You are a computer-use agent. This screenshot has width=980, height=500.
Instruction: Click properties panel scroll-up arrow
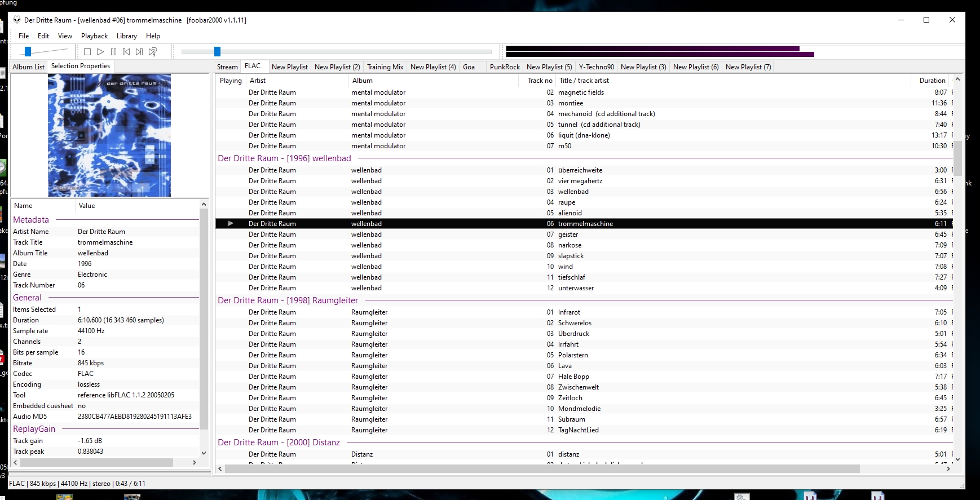coord(204,204)
